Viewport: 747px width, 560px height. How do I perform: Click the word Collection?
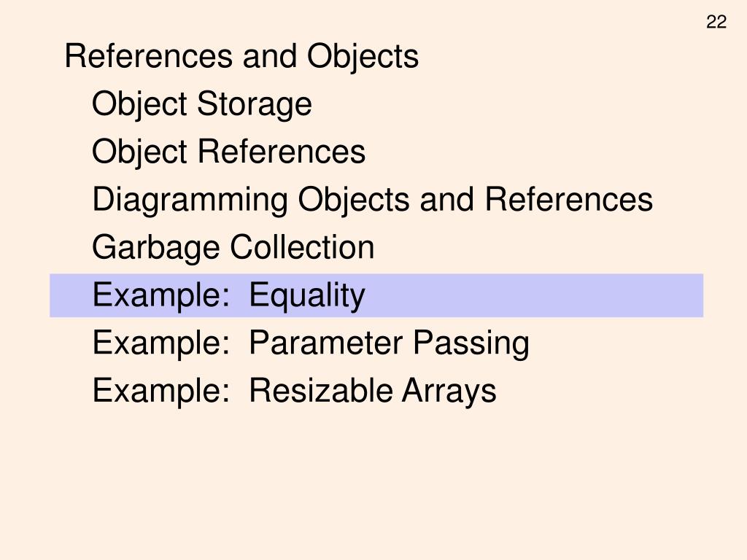[x=303, y=246]
